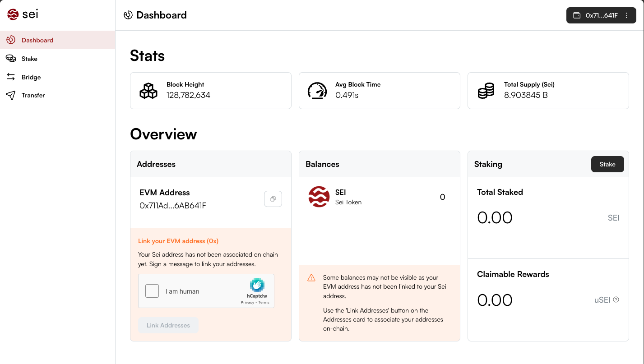This screenshot has width=644, height=364.
Task: Click the address 0x711Ad...6AB641F
Action: 173,206
